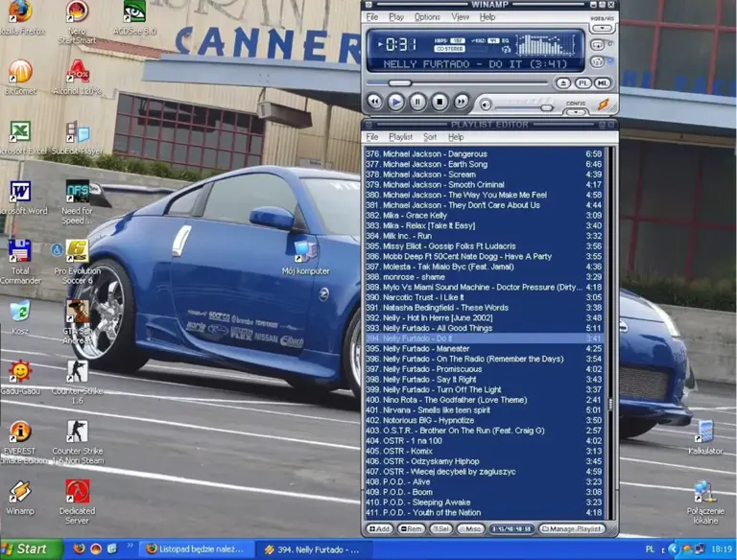Screen dimensions: 737x560
Task: Click the Pro Evolution Soccer 6 icon
Action: [77, 262]
